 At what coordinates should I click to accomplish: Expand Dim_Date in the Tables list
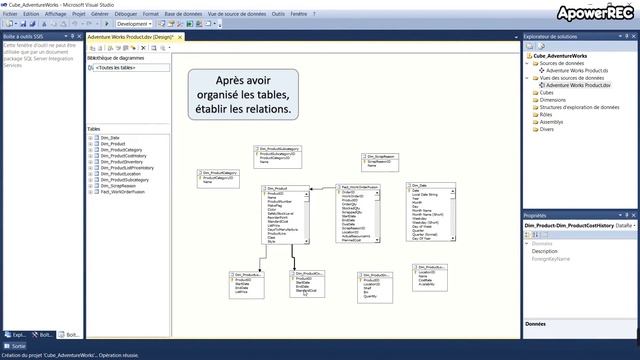(90, 138)
